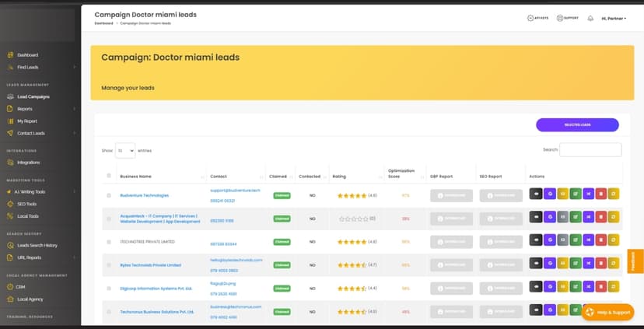
Task: Click the Selected Leads button
Action: tap(577, 125)
